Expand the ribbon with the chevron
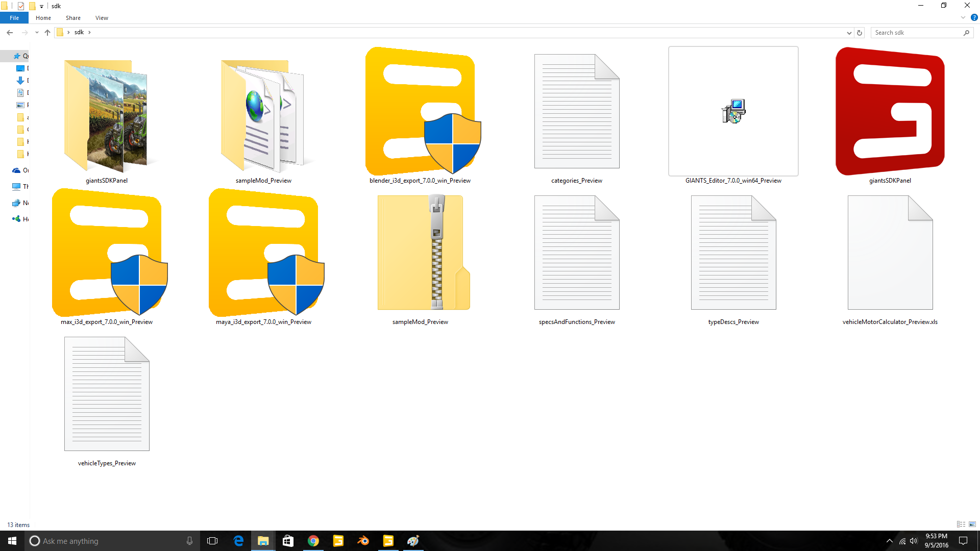980x551 pixels. pos(963,18)
